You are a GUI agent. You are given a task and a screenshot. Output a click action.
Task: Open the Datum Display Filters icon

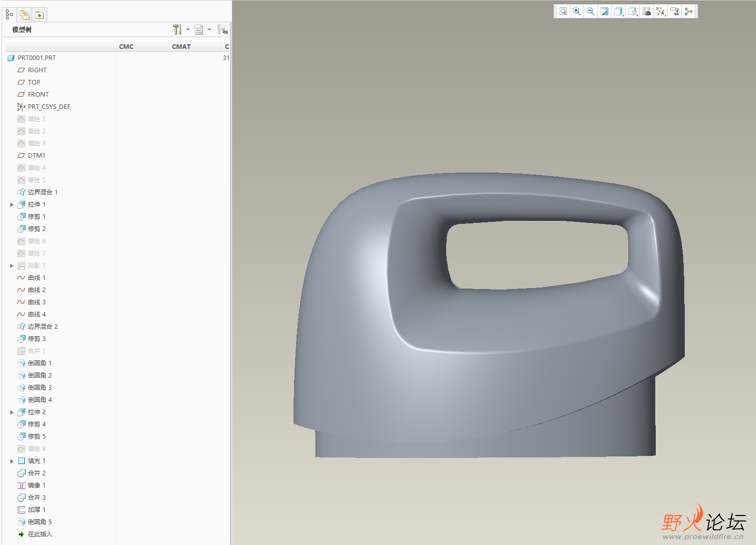click(660, 11)
